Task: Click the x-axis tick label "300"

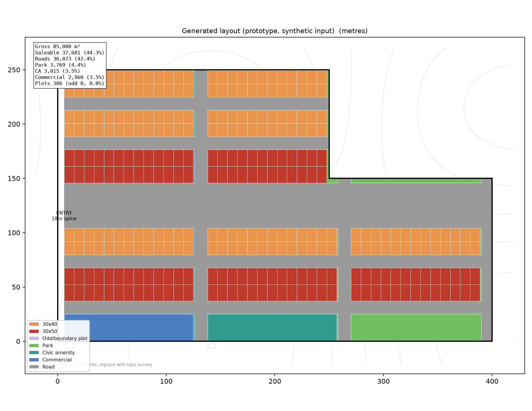Action: point(384,381)
